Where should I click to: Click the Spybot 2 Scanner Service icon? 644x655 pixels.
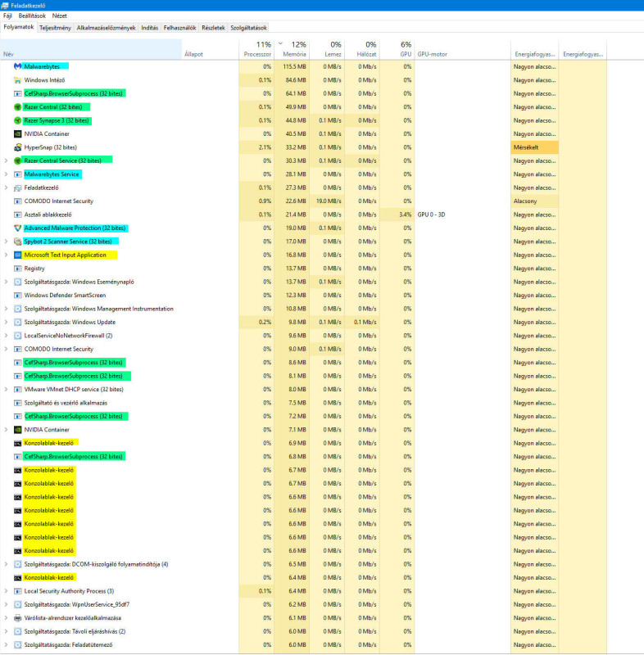click(x=17, y=242)
